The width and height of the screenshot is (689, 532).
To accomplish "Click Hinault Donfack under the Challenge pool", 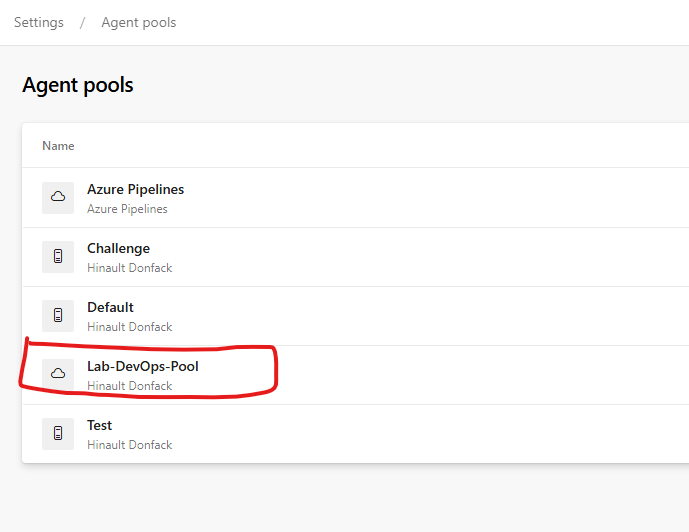I will [129, 268].
